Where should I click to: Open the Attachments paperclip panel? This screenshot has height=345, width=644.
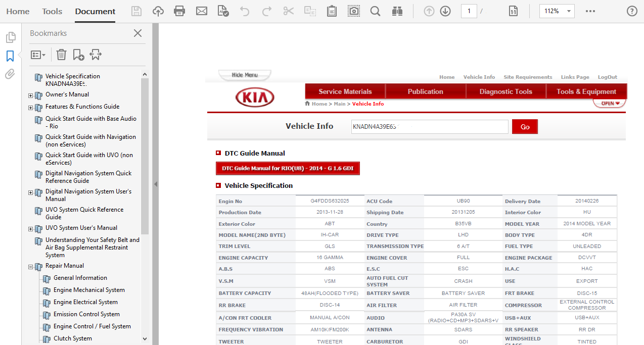10,74
